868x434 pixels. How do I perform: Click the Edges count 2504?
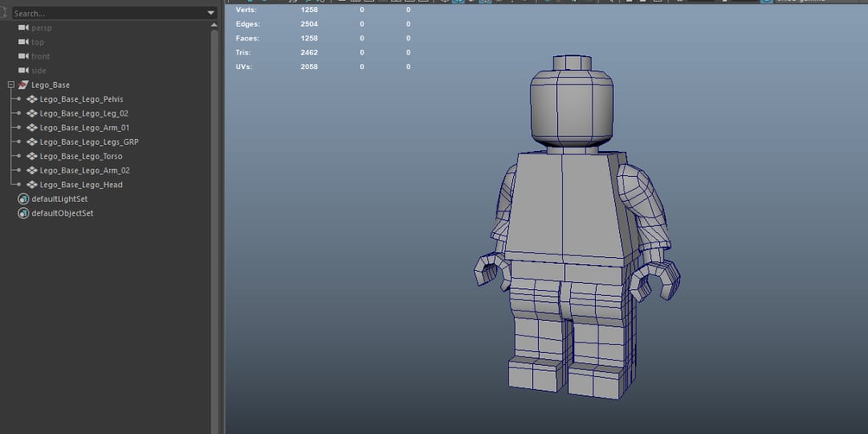click(x=309, y=24)
